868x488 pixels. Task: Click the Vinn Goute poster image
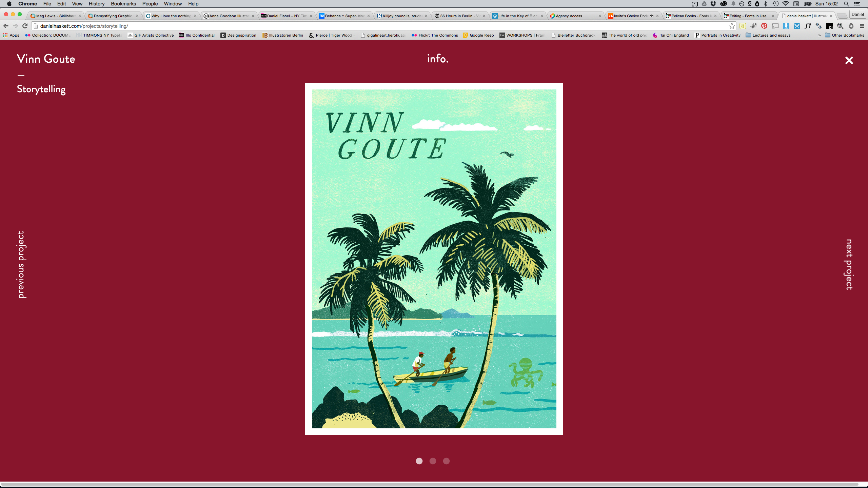coord(434,259)
